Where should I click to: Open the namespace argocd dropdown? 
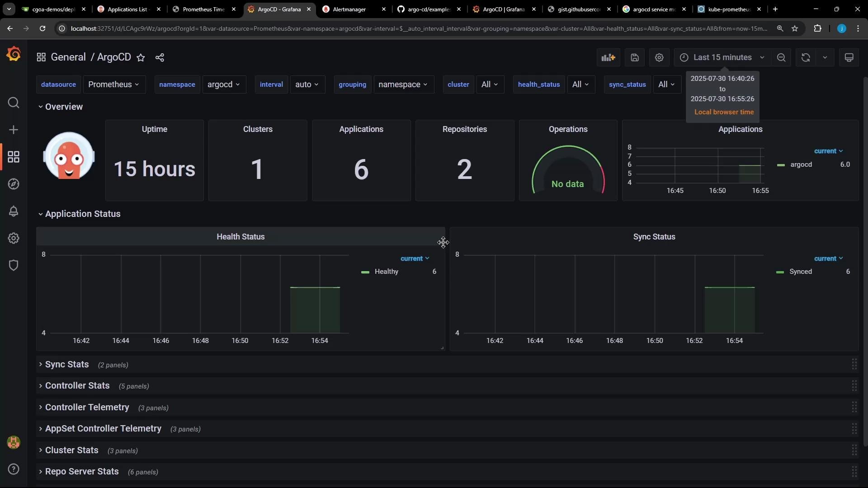coord(224,84)
